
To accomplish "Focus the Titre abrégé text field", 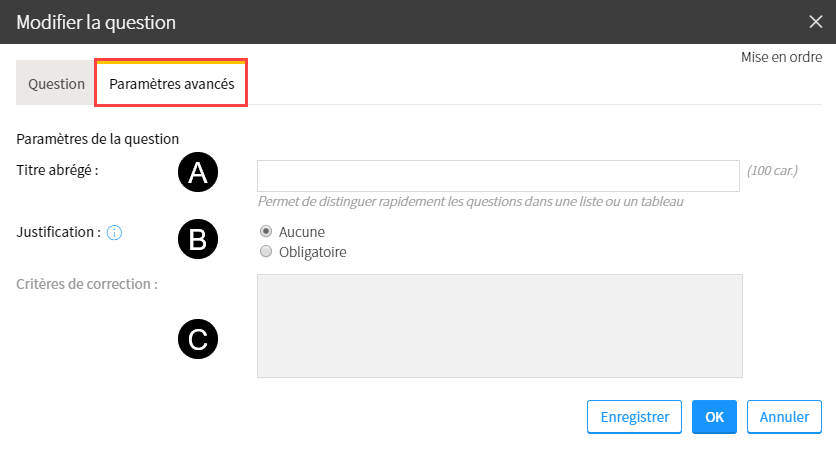I will pos(499,176).
